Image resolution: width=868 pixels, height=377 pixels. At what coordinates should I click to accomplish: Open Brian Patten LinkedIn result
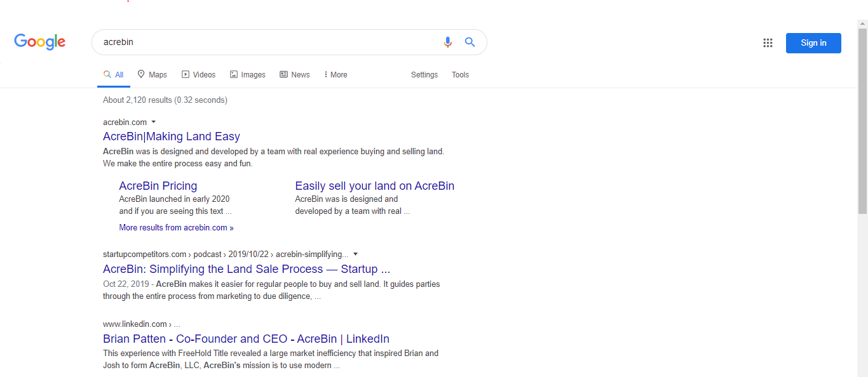[246, 339]
